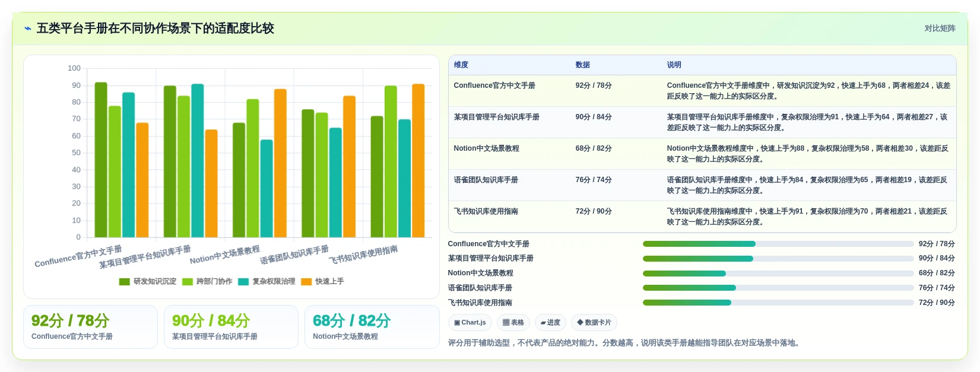Click the description mentioning 两者相差27
Image resolution: width=980 pixels, height=372 pixels.
pyautogui.click(x=807, y=122)
